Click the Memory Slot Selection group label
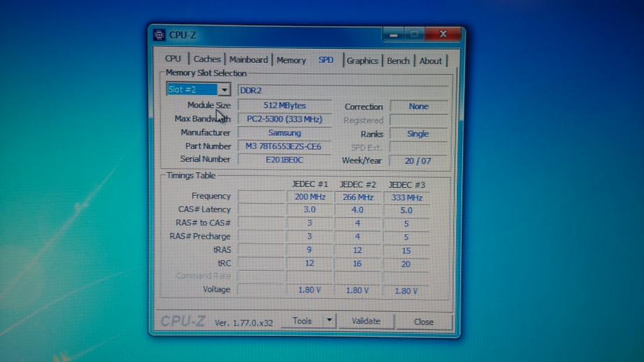644x362 pixels. coord(206,73)
